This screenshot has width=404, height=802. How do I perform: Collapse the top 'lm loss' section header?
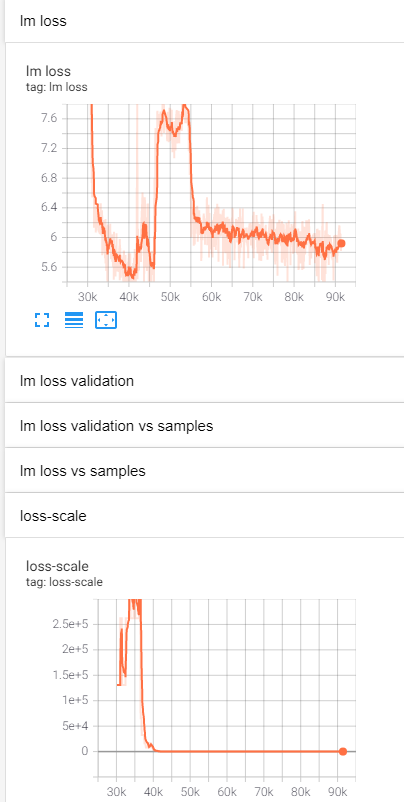pyautogui.click(x=204, y=21)
